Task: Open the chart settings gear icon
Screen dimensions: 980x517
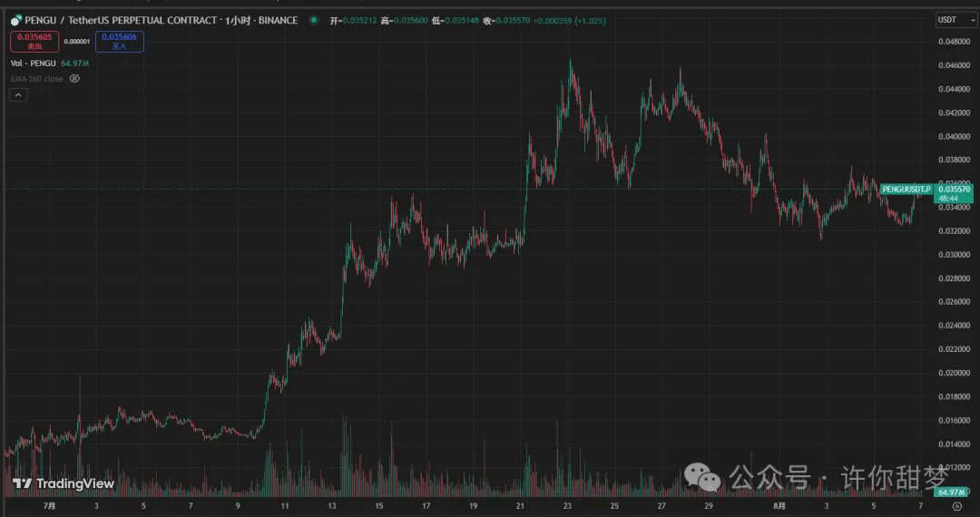Action: click(x=957, y=506)
